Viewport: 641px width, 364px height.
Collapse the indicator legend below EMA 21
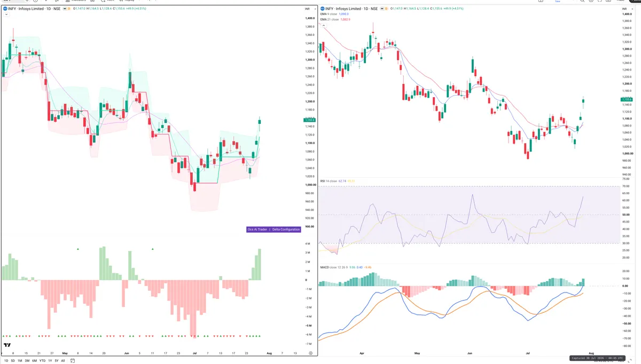pyautogui.click(x=323, y=25)
